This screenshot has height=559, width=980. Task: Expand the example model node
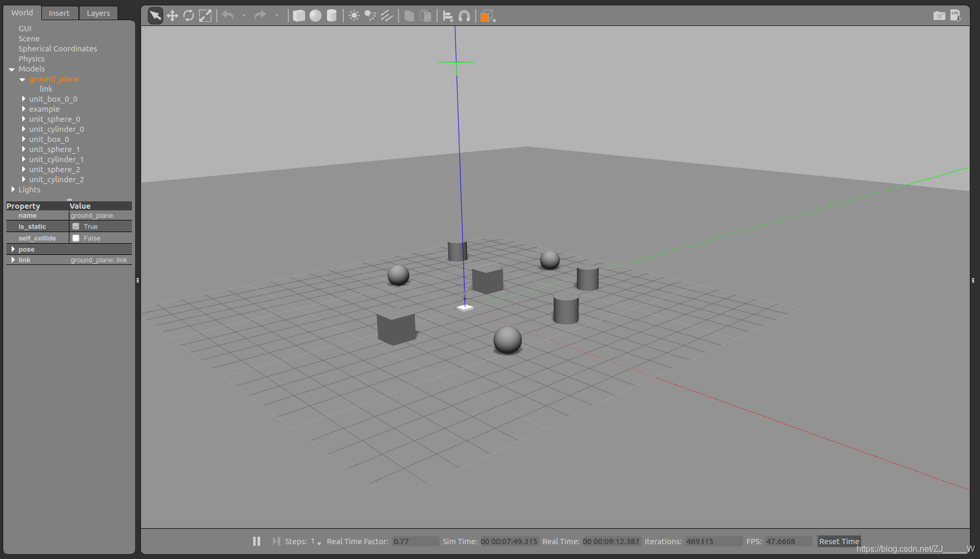coord(23,109)
